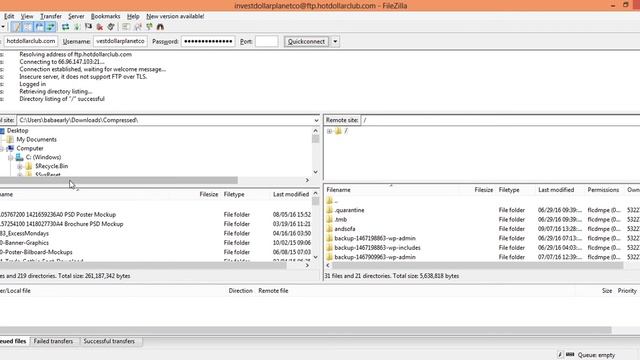The width and height of the screenshot is (640, 360).
Task: Select backup-1467198863-wp-includes folder
Action: 377,248
